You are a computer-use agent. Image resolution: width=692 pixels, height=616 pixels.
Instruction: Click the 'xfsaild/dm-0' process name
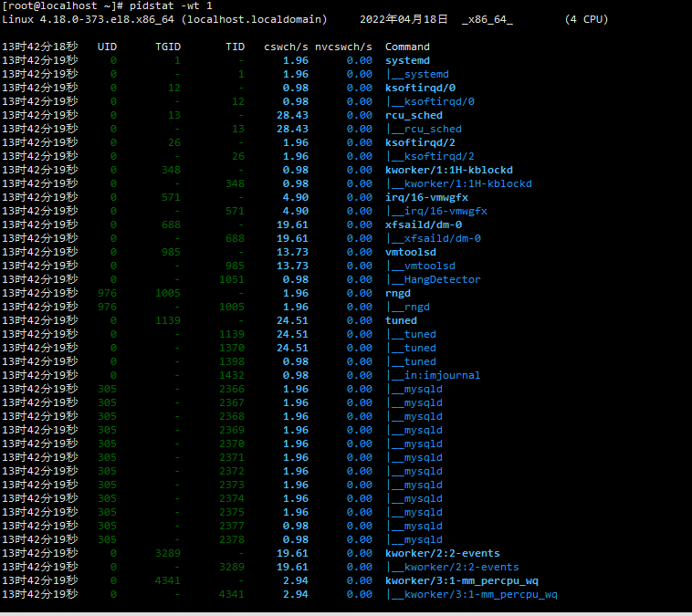coord(424,224)
